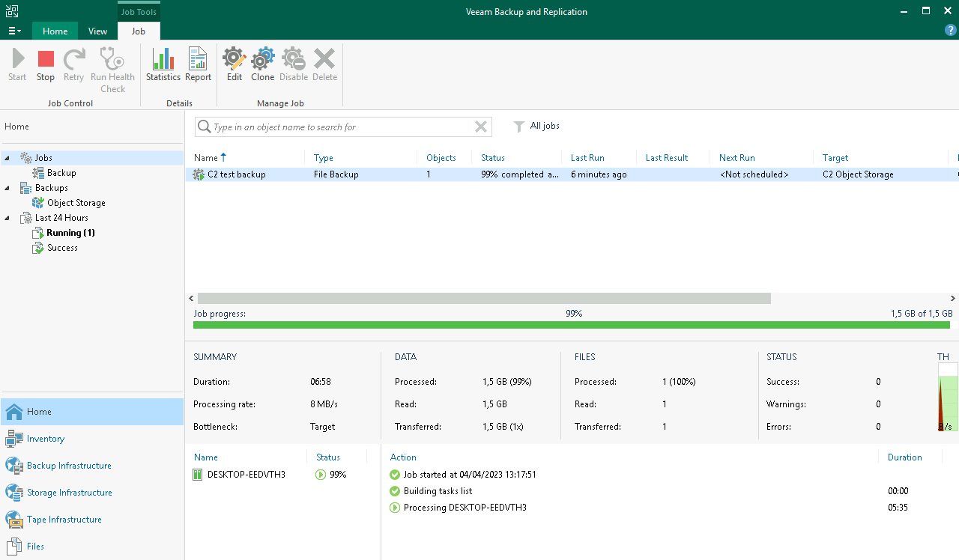This screenshot has height=560, width=959.
Task: Click the C2 Object Storage target cell
Action: 858,174
